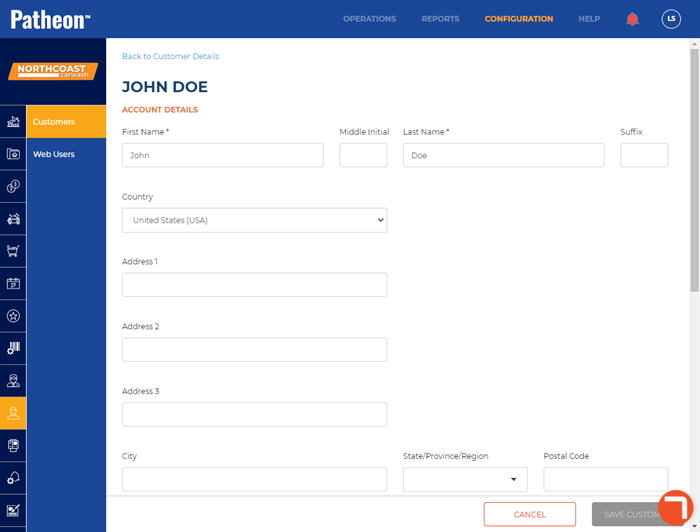The height and width of the screenshot is (532, 700).
Task: Click into the Postal Code field
Action: [605, 479]
